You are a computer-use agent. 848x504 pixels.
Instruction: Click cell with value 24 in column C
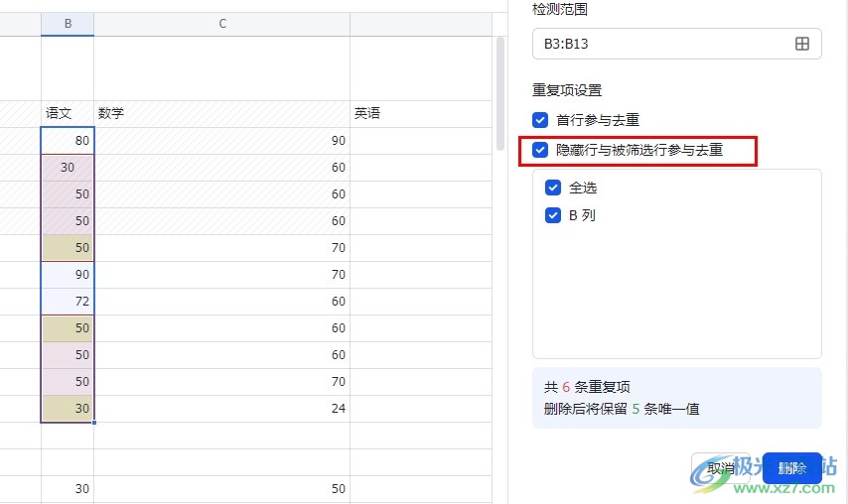click(x=222, y=409)
